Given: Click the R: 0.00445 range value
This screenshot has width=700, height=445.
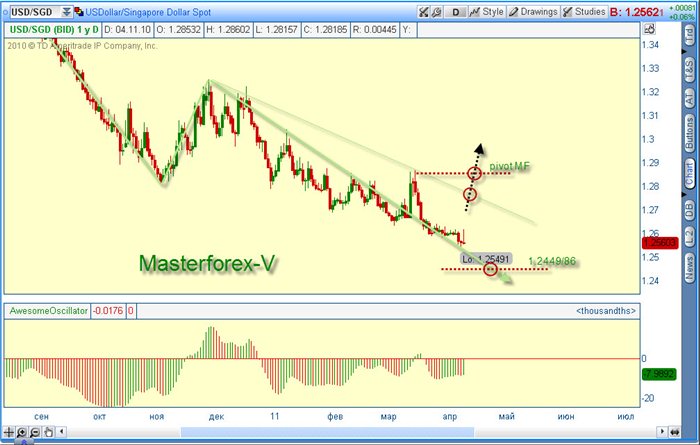Looking at the screenshot, I should (375, 29).
